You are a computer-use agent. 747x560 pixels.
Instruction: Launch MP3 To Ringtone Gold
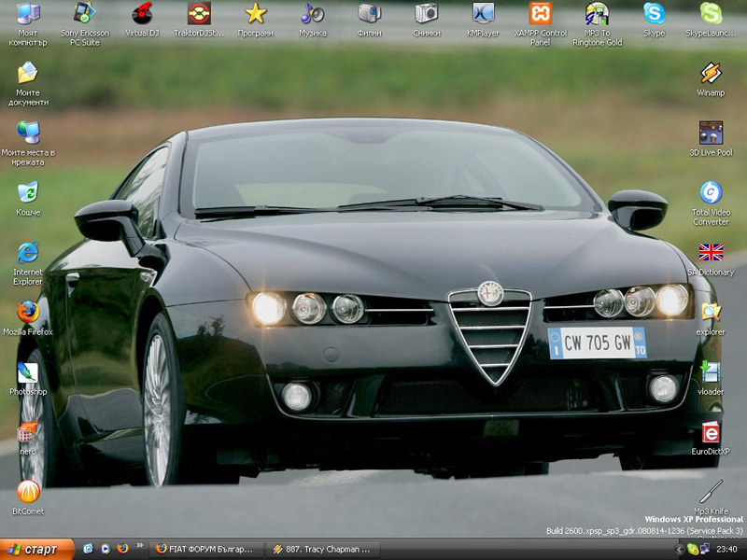(x=597, y=14)
